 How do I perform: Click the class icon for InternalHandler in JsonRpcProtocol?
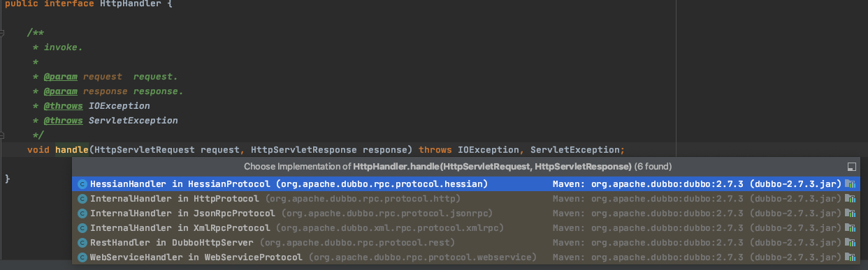coord(82,213)
